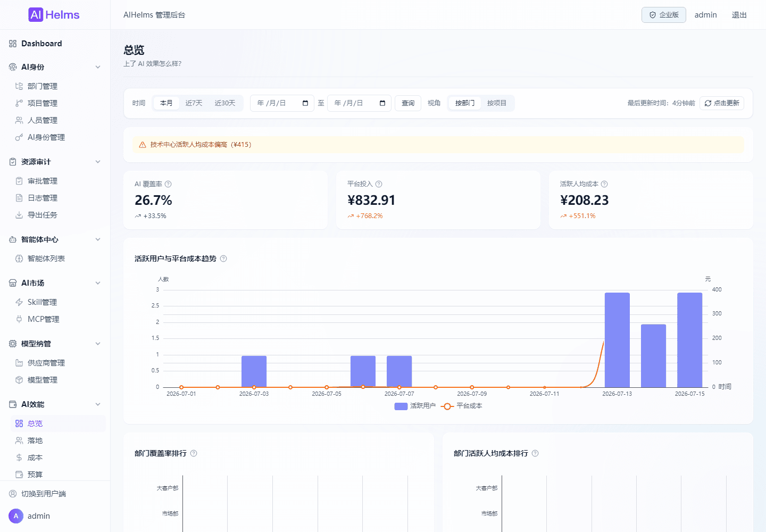The width and height of the screenshot is (766, 532).
Task: Click the AI身份管理 key icon
Action: pyautogui.click(x=19, y=137)
